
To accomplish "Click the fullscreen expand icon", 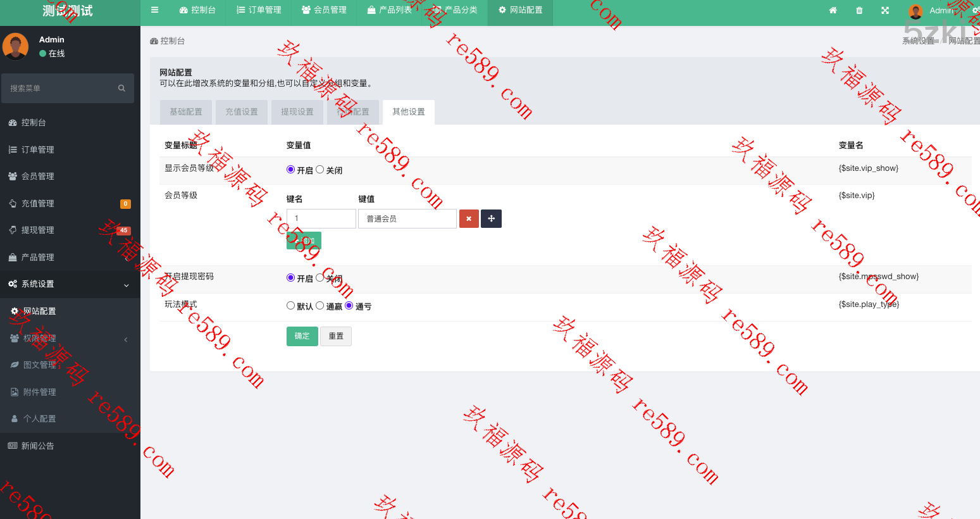I will (x=885, y=10).
